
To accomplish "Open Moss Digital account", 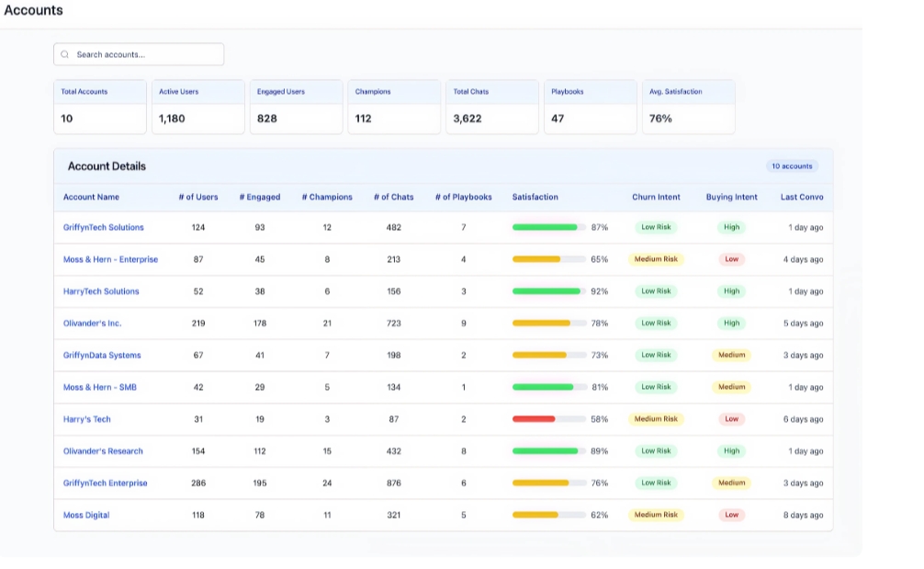I will point(86,515).
